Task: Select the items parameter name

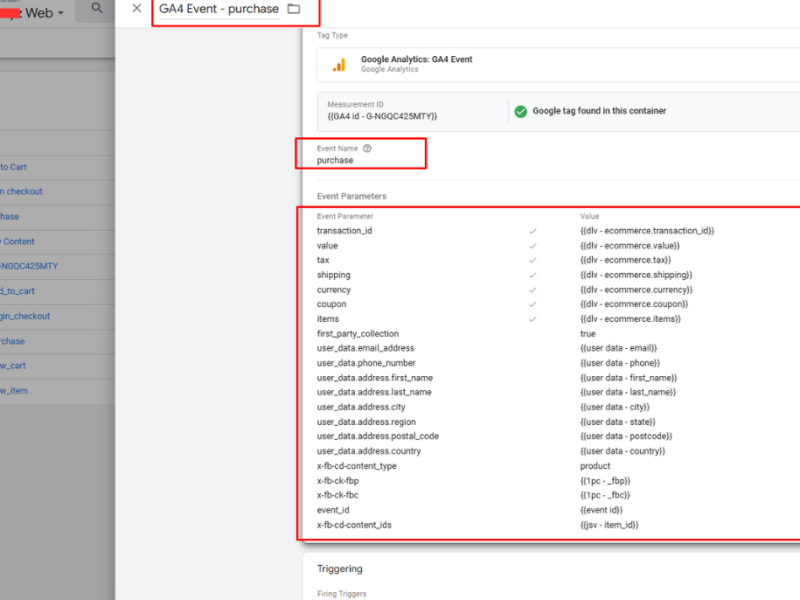Action: tap(328, 319)
